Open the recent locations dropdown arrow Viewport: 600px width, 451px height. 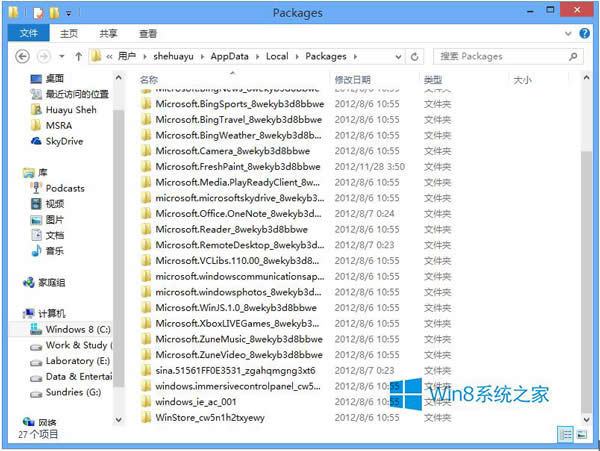tap(62, 57)
